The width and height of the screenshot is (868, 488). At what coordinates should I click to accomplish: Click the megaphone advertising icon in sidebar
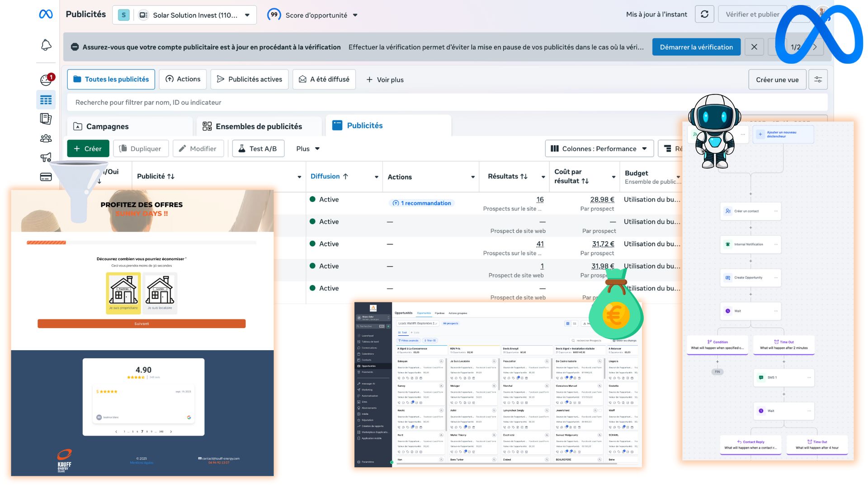(x=46, y=157)
